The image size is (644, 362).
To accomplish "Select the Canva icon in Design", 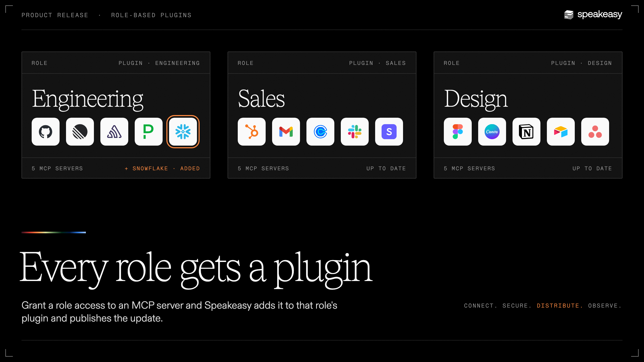I will pos(492,132).
